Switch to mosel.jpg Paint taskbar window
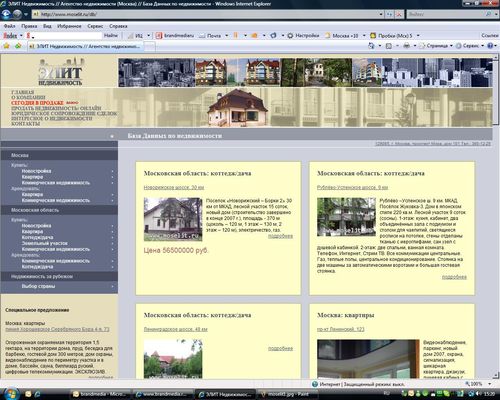 point(288,394)
